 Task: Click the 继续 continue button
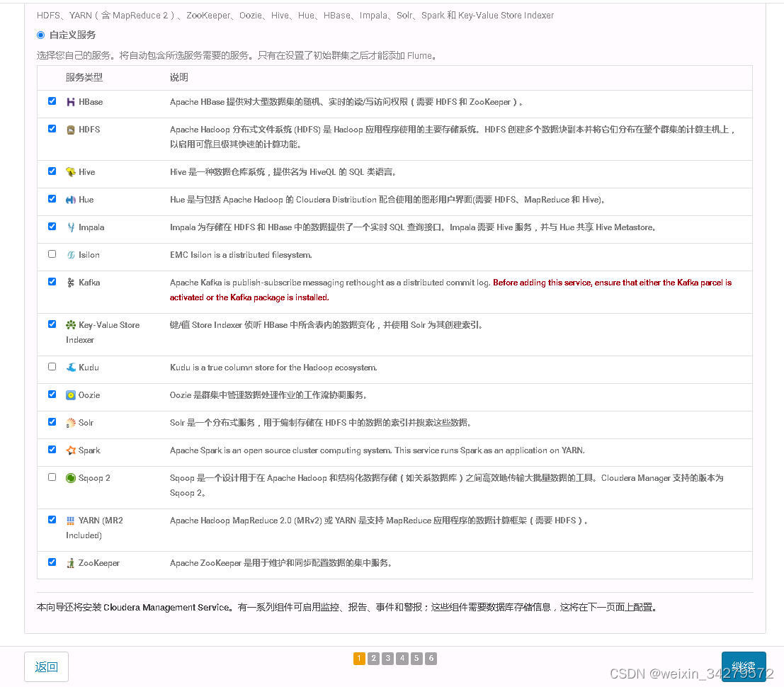pos(744,666)
